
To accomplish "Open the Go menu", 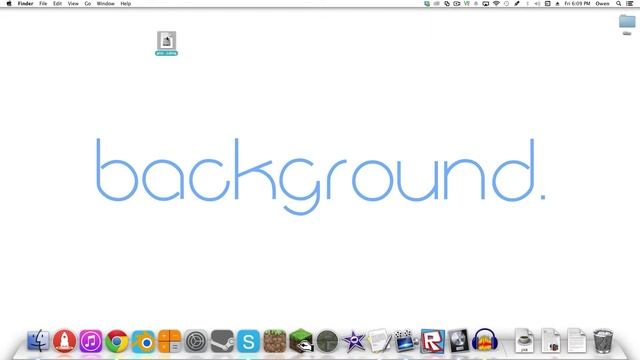I will pyautogui.click(x=88, y=4).
